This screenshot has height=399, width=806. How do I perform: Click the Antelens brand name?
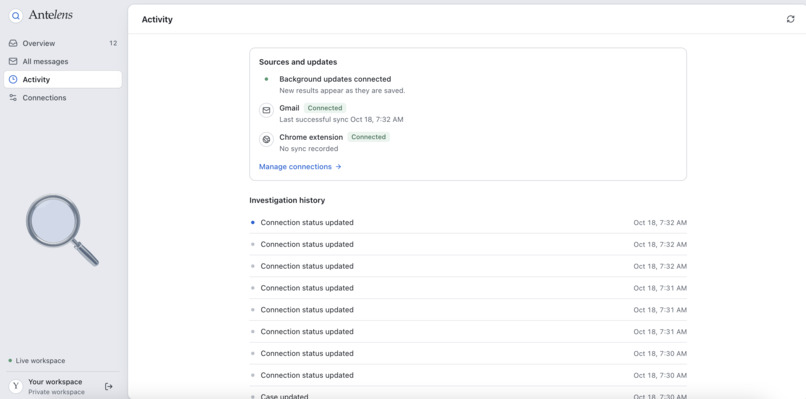click(x=50, y=15)
